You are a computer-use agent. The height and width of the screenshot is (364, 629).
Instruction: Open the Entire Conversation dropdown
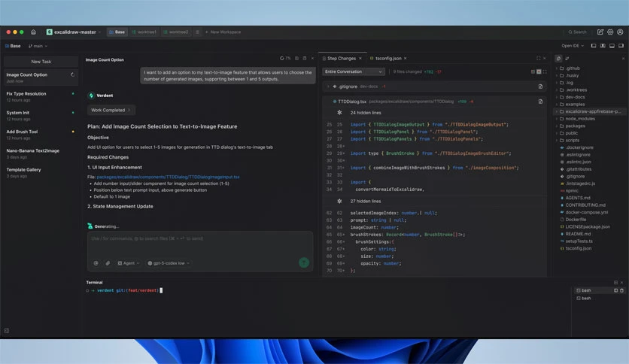point(354,71)
